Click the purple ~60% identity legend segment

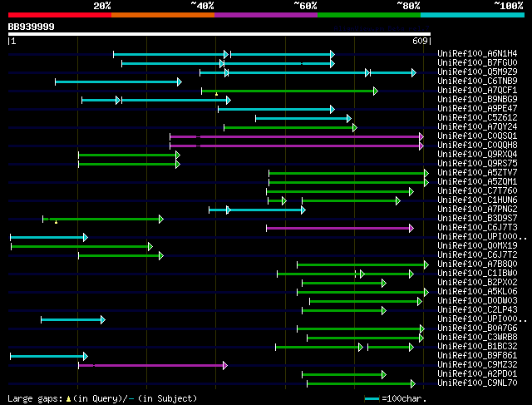[266, 15]
